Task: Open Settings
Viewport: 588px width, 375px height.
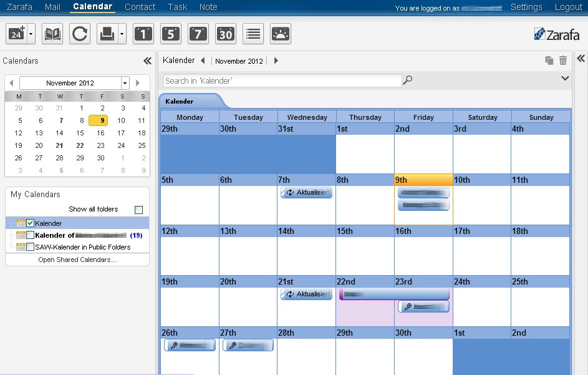Action: point(526,7)
